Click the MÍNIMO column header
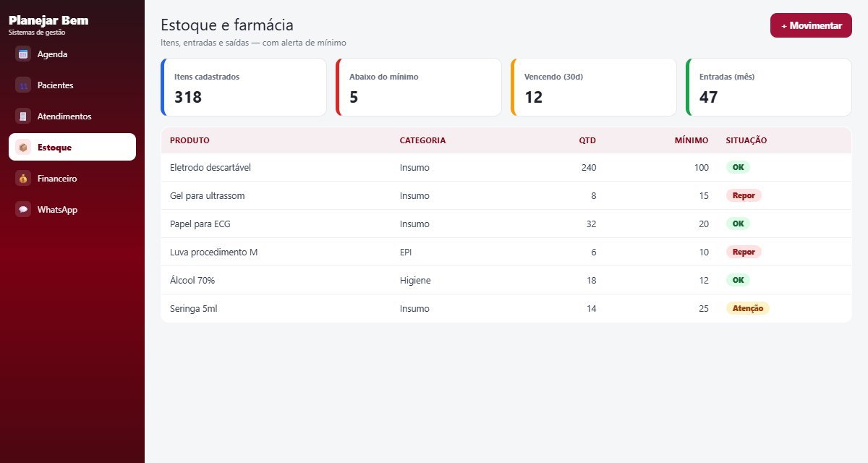The image size is (868, 463). (x=692, y=140)
